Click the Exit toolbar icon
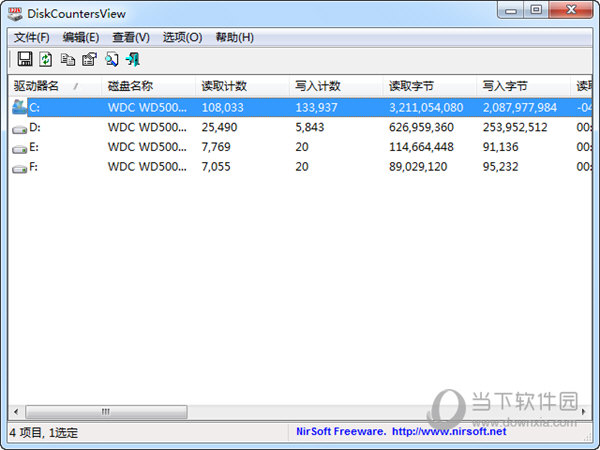 pyautogui.click(x=133, y=59)
